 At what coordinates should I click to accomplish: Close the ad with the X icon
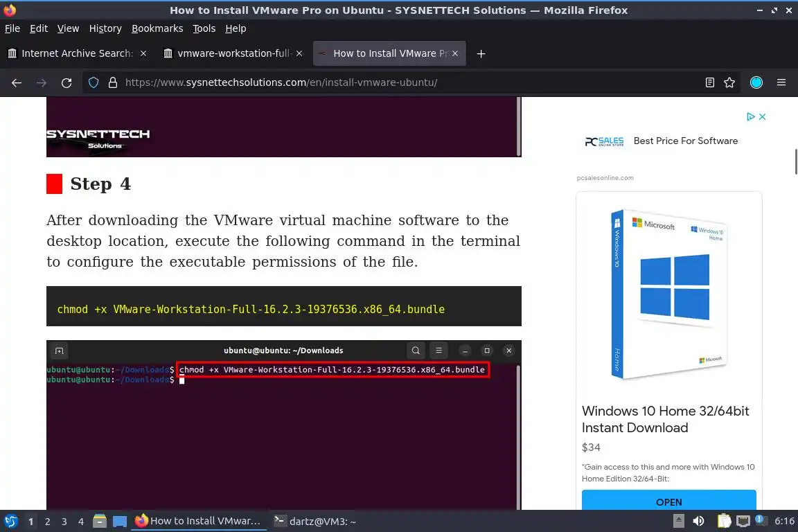click(763, 116)
